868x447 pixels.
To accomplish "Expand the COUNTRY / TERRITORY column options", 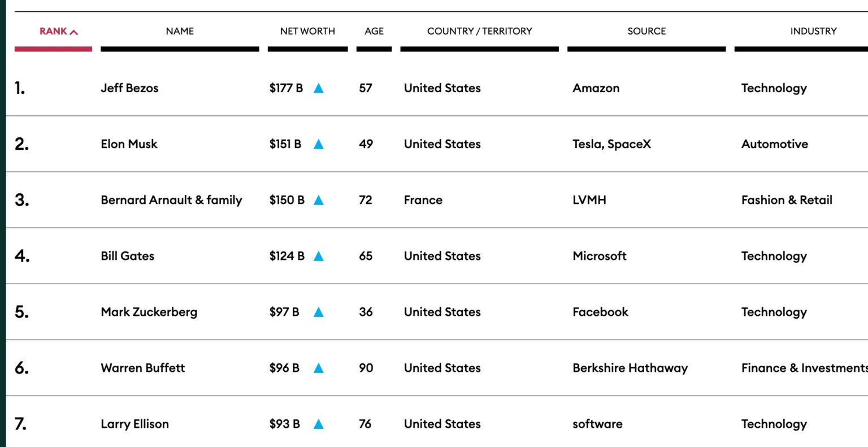I will 479,31.
